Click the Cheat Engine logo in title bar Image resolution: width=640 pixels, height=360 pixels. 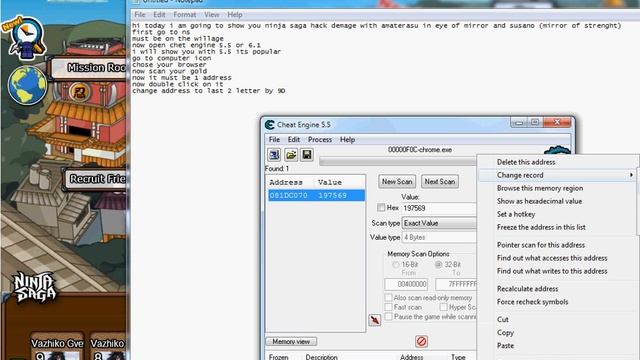pos(269,124)
